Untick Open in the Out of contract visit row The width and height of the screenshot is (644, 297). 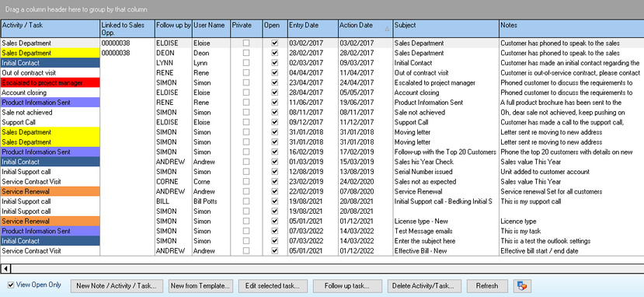(x=275, y=73)
